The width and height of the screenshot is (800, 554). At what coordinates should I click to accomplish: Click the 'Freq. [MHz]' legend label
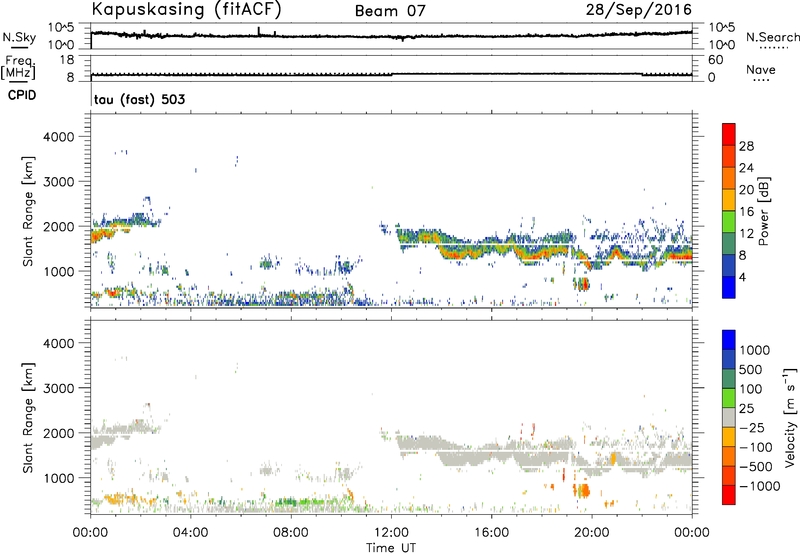coord(18,67)
